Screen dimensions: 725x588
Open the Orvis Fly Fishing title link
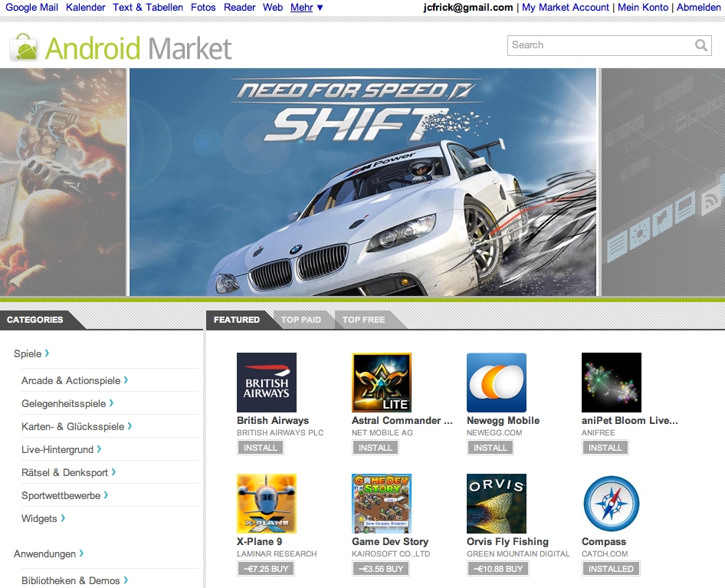tap(507, 542)
